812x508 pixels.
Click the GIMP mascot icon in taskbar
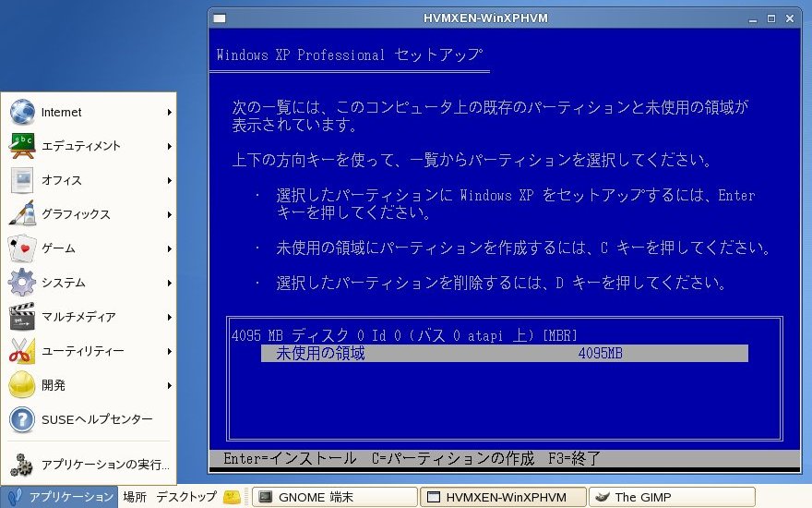pos(603,497)
